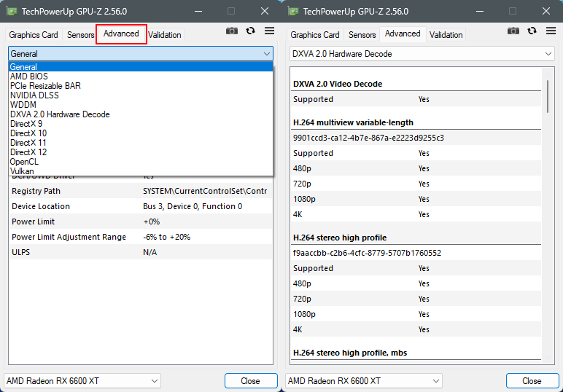The image size is (563, 392).
Task: Open Advanced tab in left window
Action: 121,34
